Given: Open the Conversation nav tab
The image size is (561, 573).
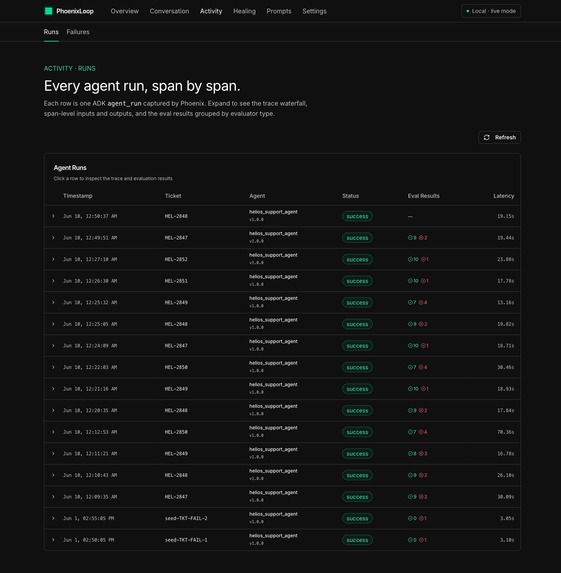Looking at the screenshot, I should pos(169,11).
